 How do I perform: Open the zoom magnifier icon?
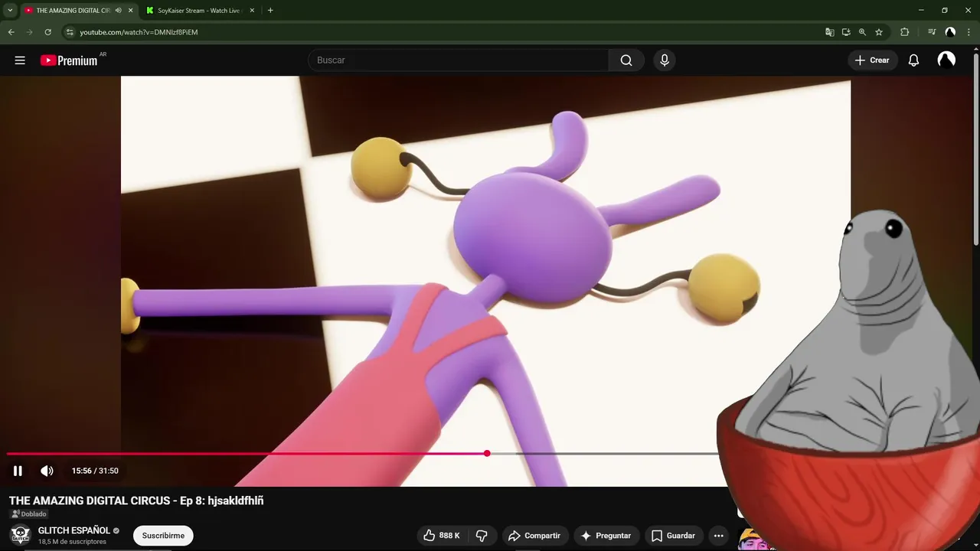[x=862, y=32]
